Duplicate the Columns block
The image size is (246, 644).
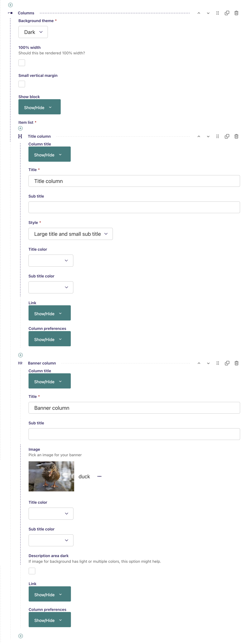click(x=227, y=13)
